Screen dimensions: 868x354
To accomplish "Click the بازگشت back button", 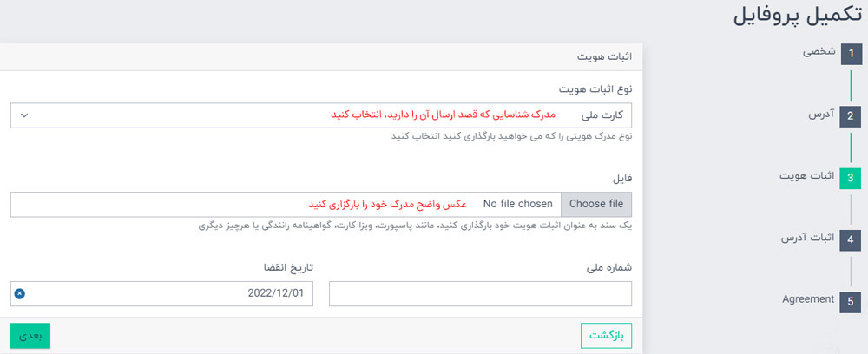I will coord(606,336).
